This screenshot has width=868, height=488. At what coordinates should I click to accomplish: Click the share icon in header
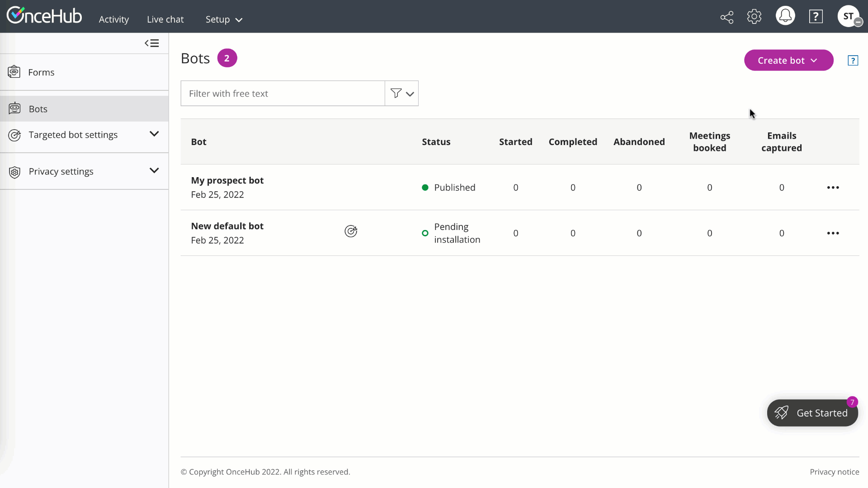coord(726,17)
